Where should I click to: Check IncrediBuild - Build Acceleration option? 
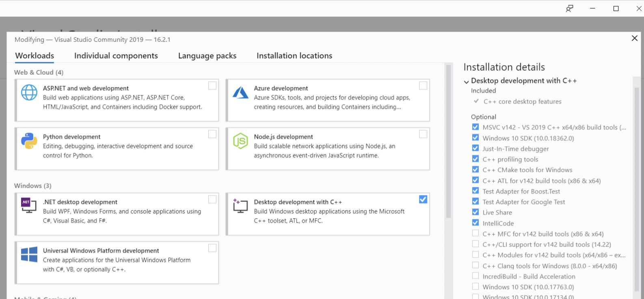click(x=475, y=276)
